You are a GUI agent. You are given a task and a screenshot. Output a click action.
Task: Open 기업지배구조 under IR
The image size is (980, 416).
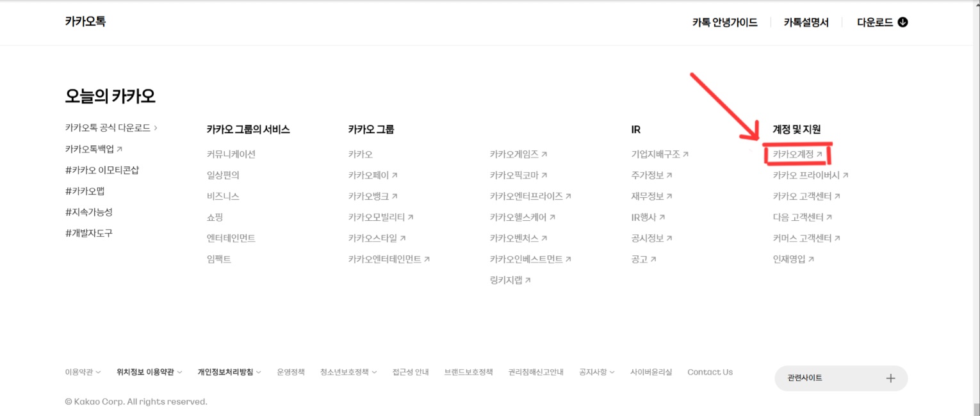[x=660, y=154]
